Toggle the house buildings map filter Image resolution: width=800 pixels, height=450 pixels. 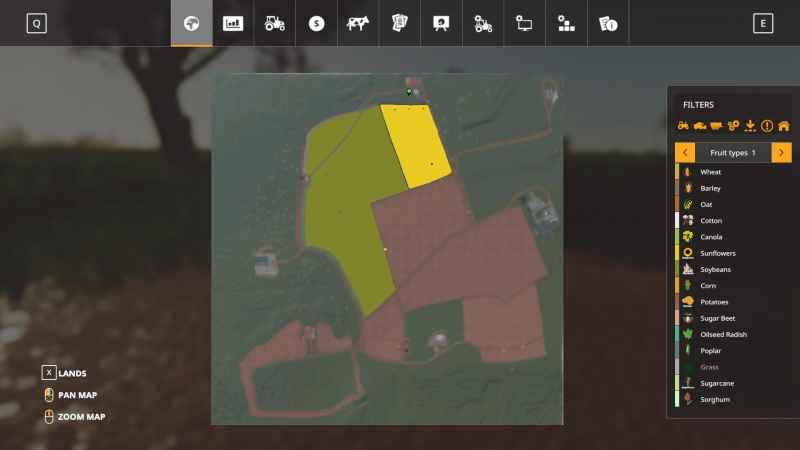pos(784,126)
